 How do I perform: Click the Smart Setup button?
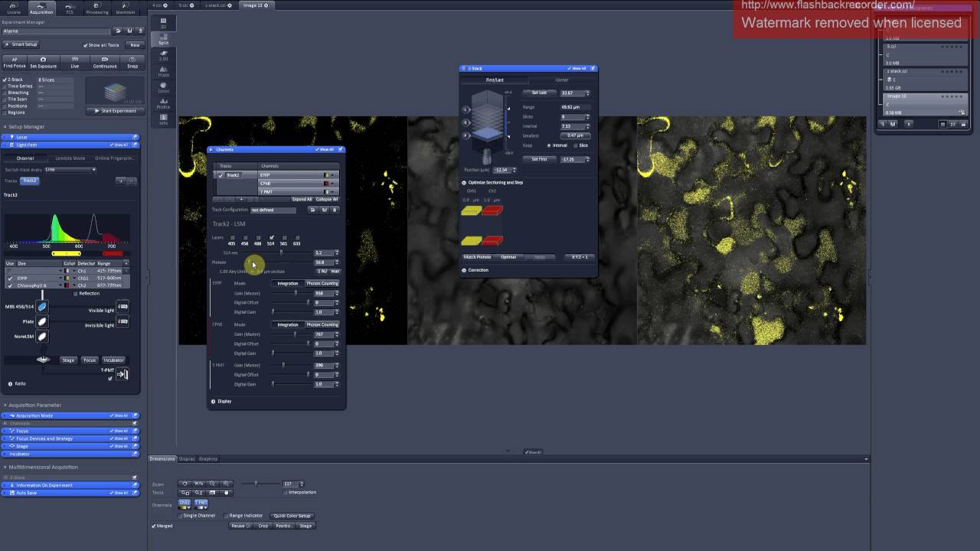pos(21,45)
